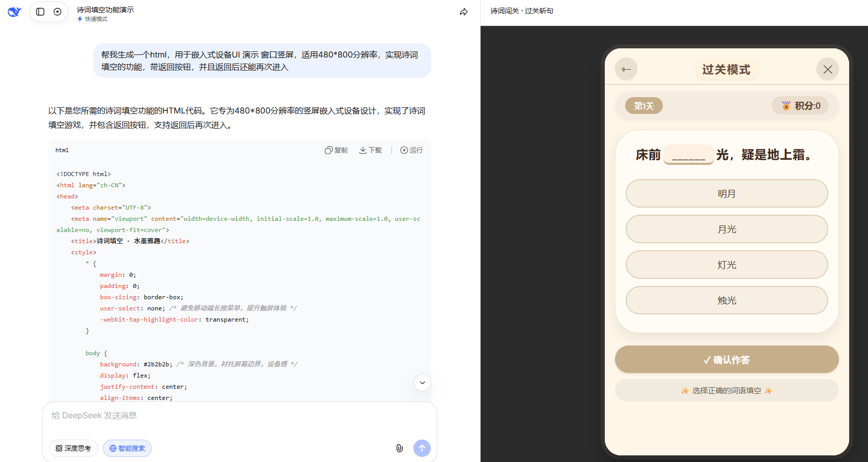This screenshot has height=462, width=868.
Task: Choose the answer option 月光
Action: coord(727,229)
